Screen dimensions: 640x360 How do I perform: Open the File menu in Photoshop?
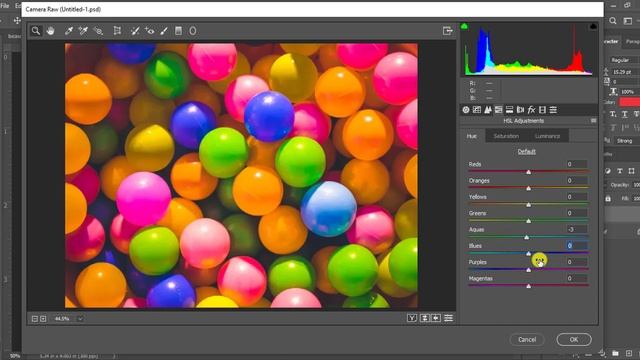[x=5, y=6]
